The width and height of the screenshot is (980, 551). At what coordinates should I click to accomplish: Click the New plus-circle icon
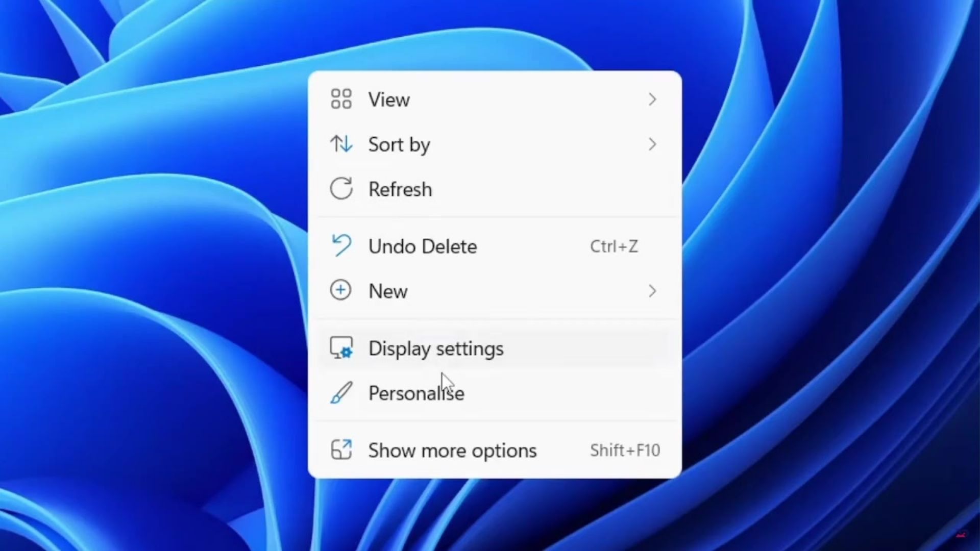point(340,290)
